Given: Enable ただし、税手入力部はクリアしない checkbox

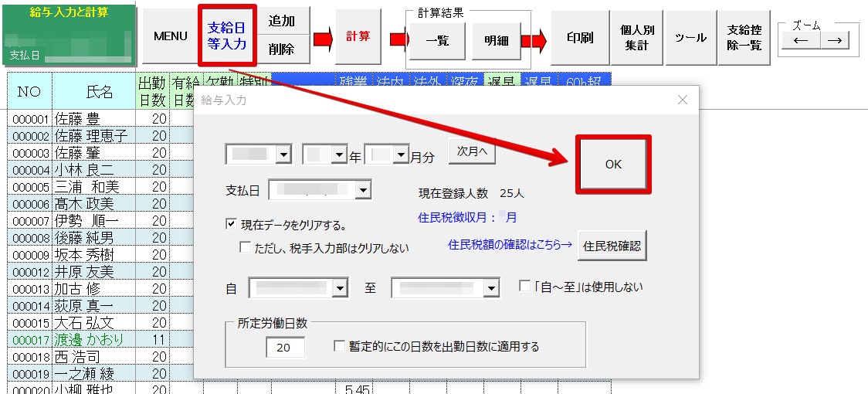Looking at the screenshot, I should click(246, 248).
